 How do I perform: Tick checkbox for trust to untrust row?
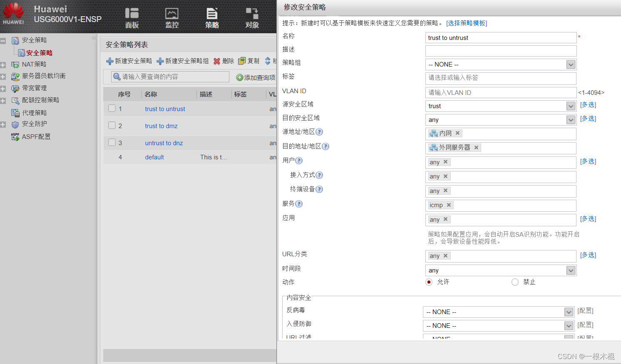coord(112,108)
